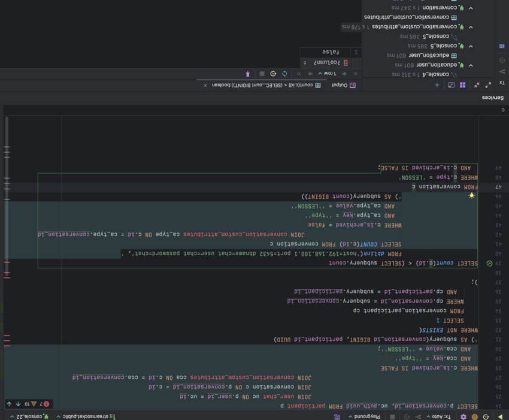Screen dimensions: 509x420
Task: Click the lightbulb intention icon in the gutter
Action: pyautogui.click(x=472, y=196)
